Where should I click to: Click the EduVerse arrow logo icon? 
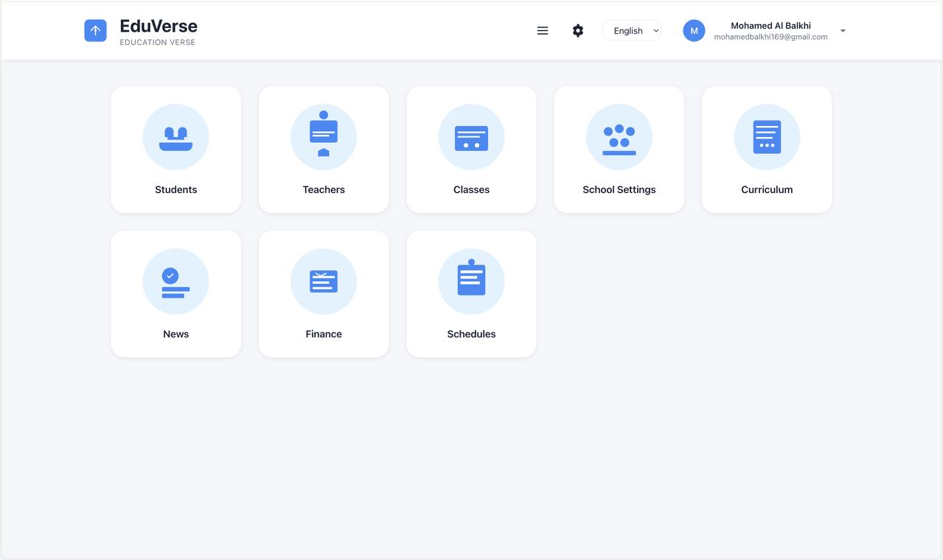click(x=96, y=31)
